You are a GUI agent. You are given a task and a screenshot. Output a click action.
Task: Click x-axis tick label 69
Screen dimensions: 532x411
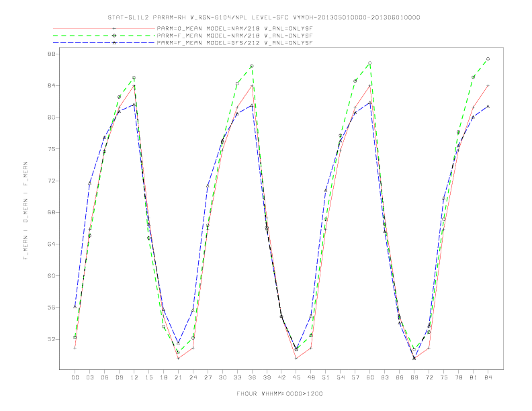coord(414,377)
